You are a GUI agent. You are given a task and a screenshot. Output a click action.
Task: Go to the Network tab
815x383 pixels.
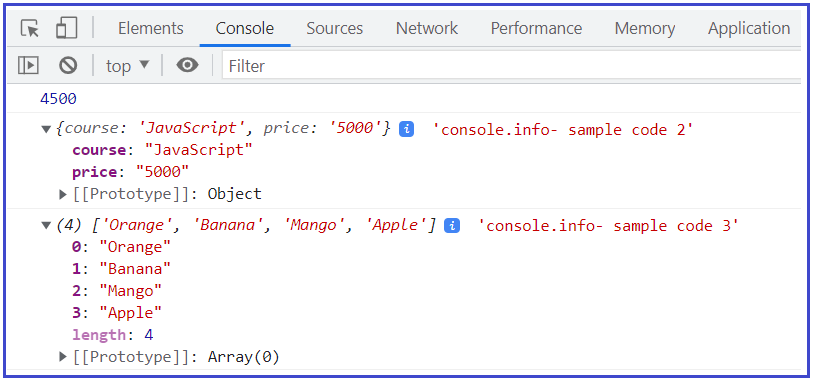tap(427, 28)
